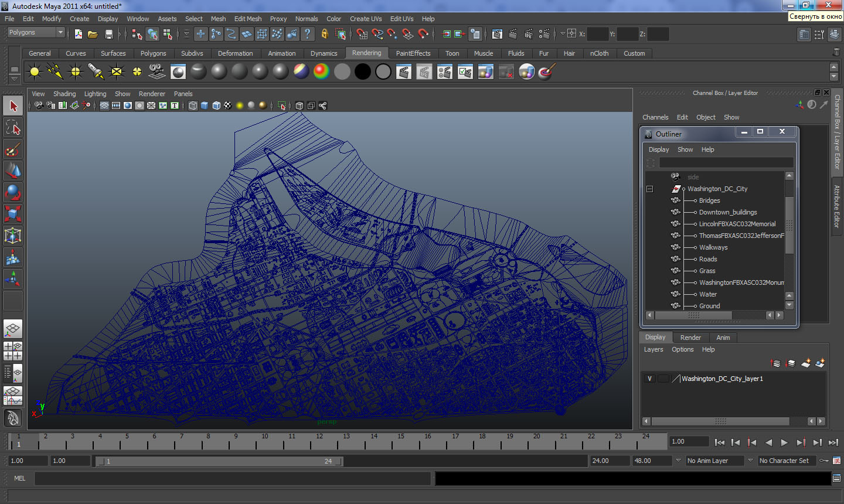The width and height of the screenshot is (844, 504).
Task: Open Outliner Display menu
Action: click(659, 149)
